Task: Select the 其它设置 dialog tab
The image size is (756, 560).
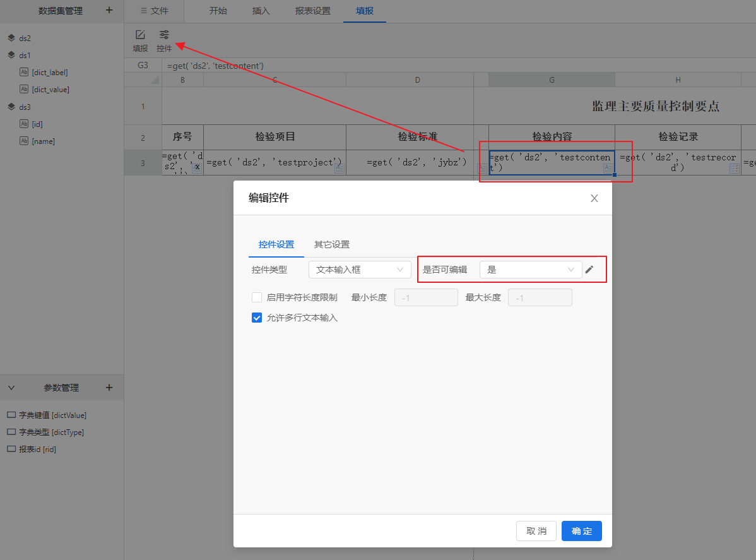Action: (x=332, y=244)
